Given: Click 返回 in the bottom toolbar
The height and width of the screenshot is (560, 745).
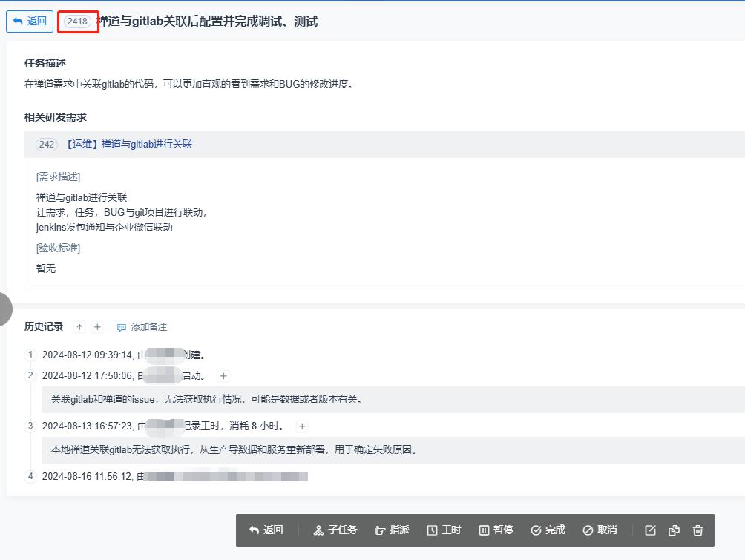Looking at the screenshot, I should coord(266,530).
